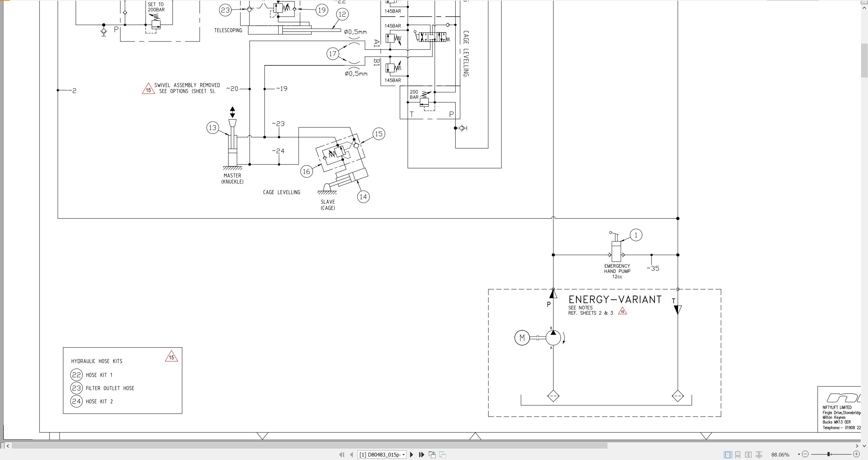This screenshot has height=460, width=868.
Task: Click the next view icon
Action: pos(442,454)
